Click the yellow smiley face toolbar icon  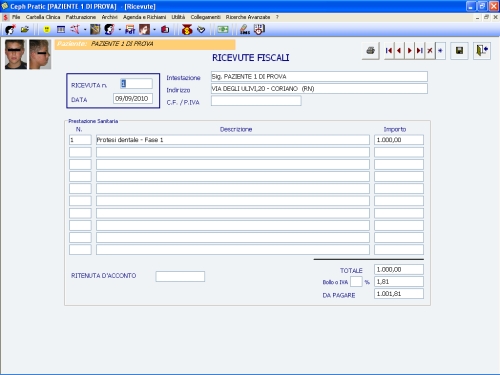pyautogui.click(x=47, y=30)
